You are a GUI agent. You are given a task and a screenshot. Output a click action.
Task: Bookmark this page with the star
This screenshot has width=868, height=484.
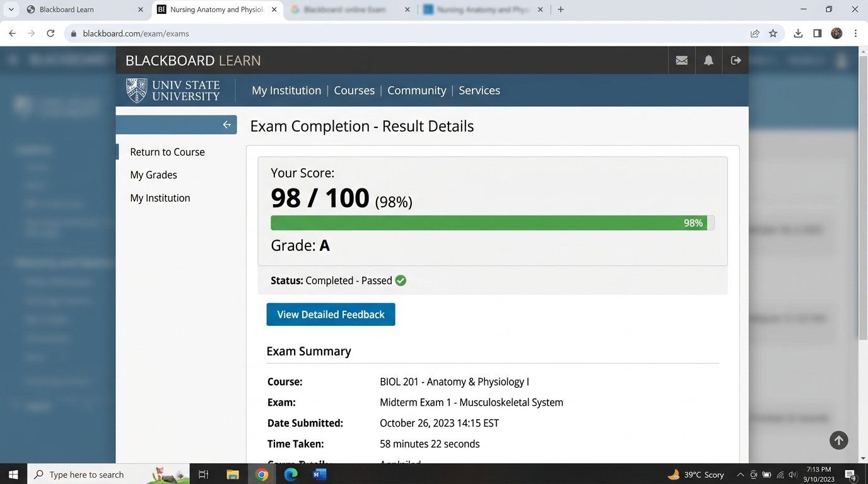(773, 33)
